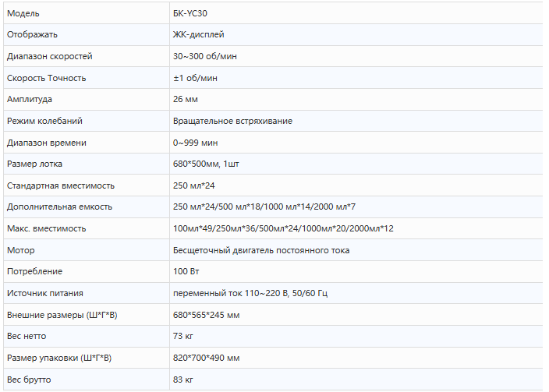The width and height of the screenshot is (549, 392).
Task: Click the Амплитуда label cell
Action: point(87,100)
